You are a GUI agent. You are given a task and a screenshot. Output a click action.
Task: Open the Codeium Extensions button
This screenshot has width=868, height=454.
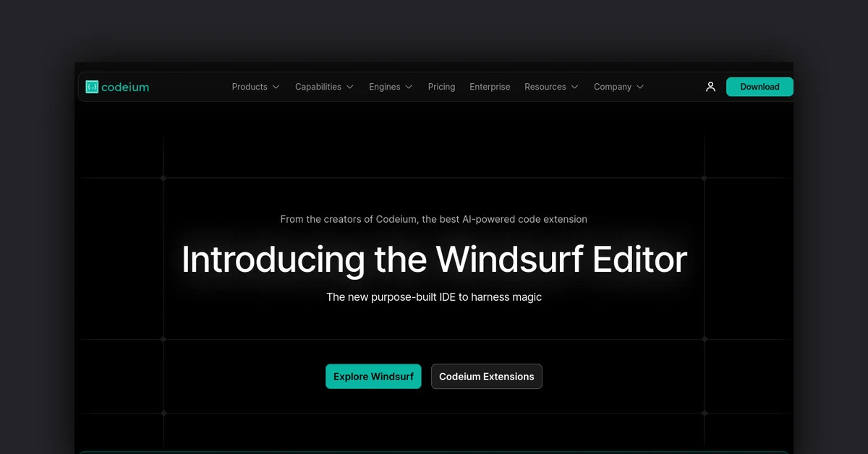(487, 377)
